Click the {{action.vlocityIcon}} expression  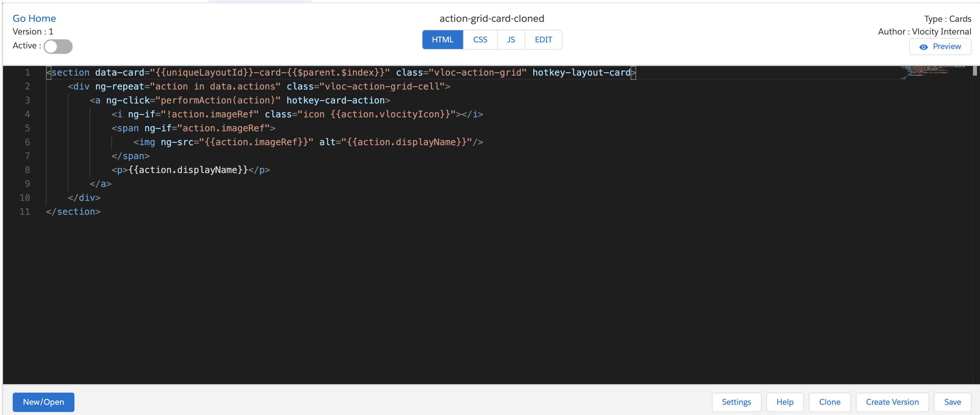coord(390,114)
